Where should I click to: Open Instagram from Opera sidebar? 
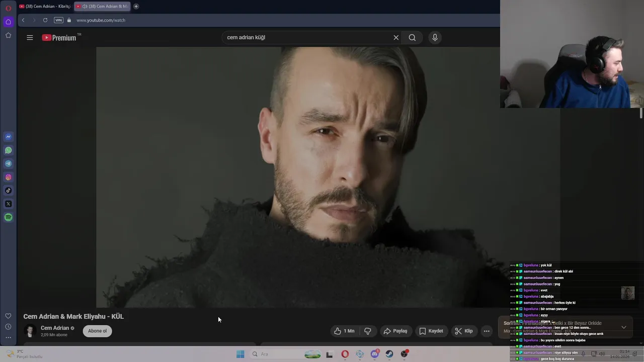pos(8,177)
